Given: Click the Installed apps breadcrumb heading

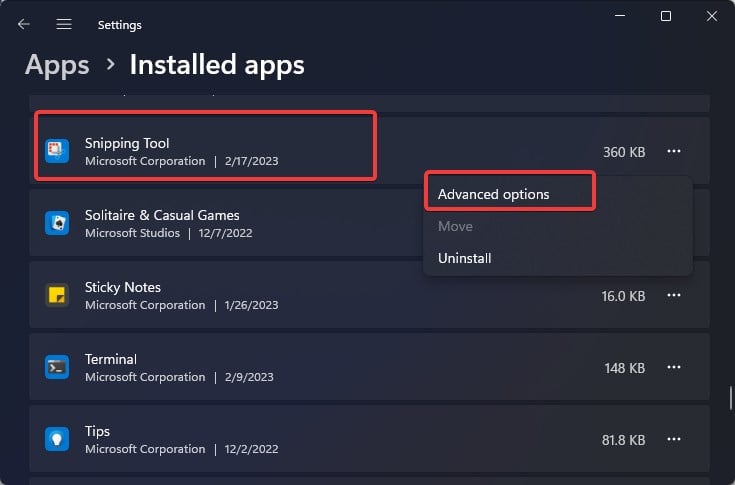Looking at the screenshot, I should pyautogui.click(x=217, y=65).
